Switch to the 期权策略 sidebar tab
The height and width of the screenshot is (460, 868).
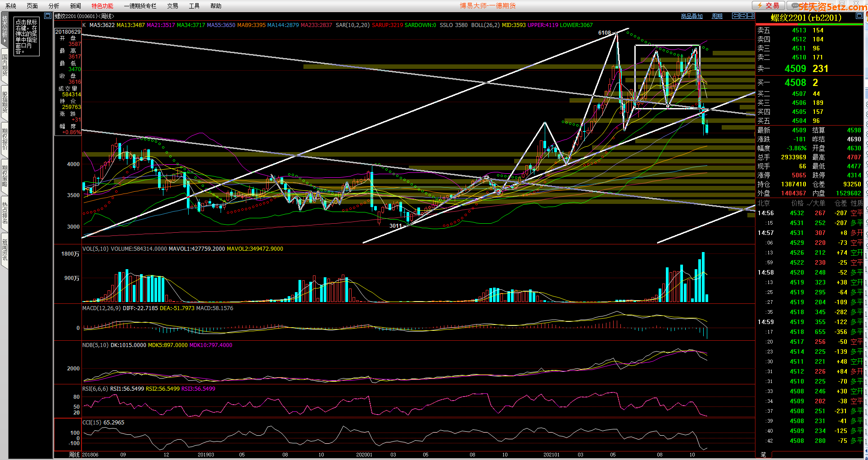[x=5, y=176]
